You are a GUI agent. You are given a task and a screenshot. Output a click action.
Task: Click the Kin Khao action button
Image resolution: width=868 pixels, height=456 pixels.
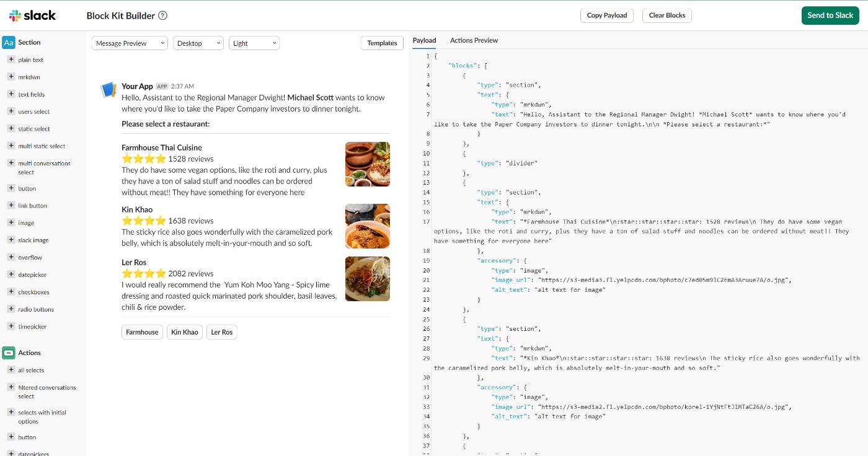click(185, 332)
